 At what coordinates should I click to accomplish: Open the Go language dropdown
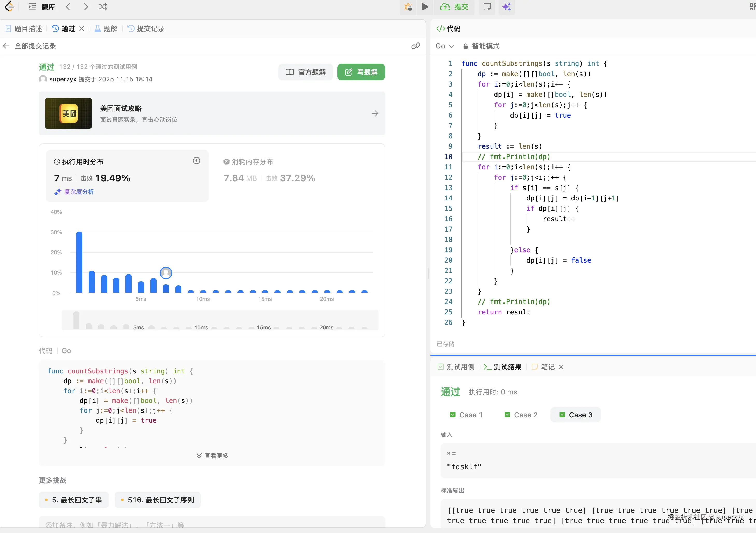445,46
